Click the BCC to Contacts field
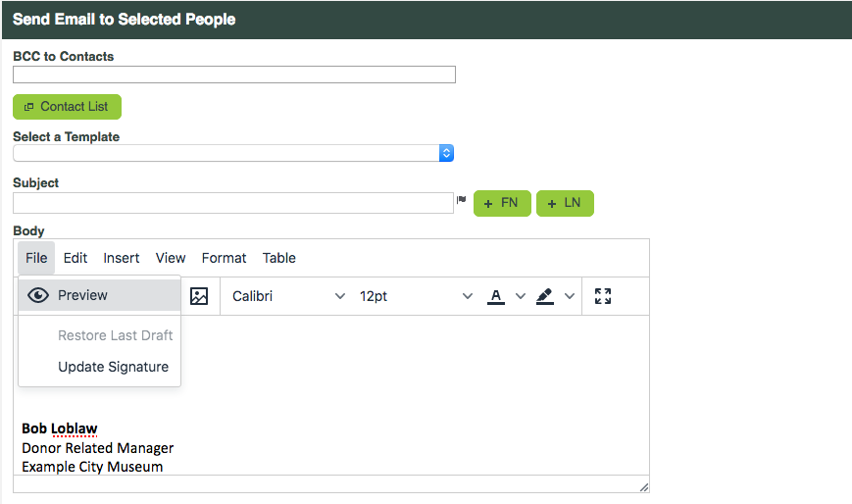 [x=234, y=75]
